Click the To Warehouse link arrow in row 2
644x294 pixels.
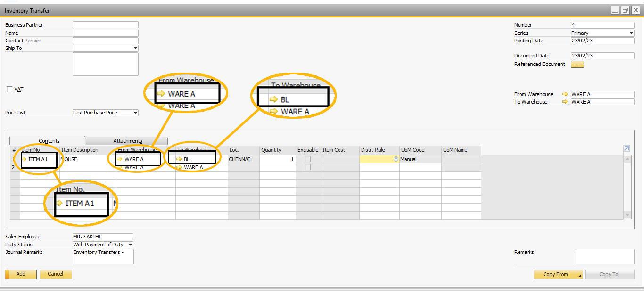179,167
